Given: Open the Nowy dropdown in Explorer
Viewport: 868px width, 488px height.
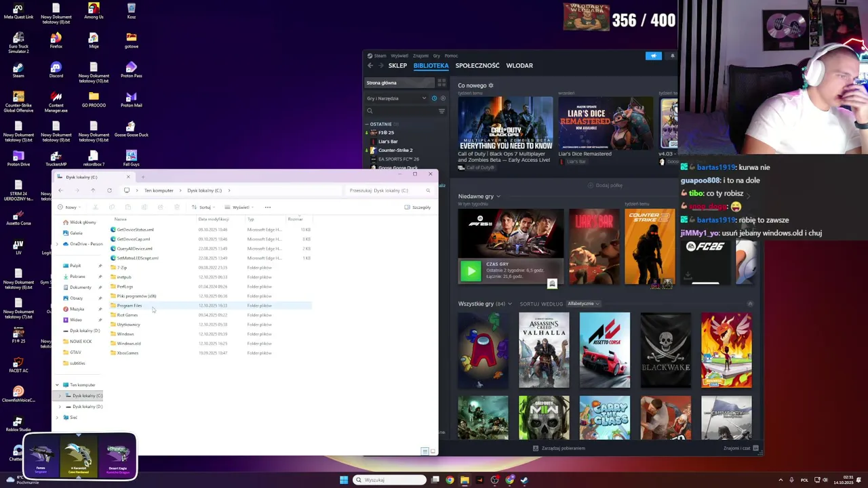Looking at the screenshot, I should [x=68, y=207].
